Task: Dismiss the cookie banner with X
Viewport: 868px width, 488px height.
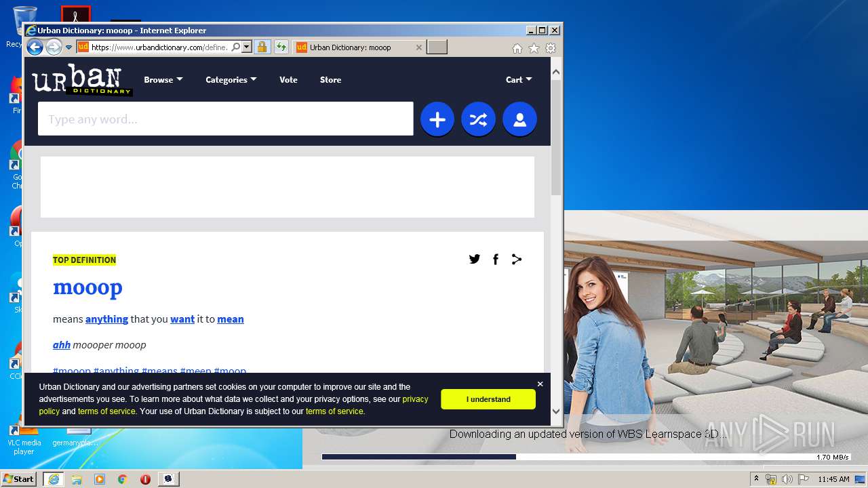Action: [540, 384]
